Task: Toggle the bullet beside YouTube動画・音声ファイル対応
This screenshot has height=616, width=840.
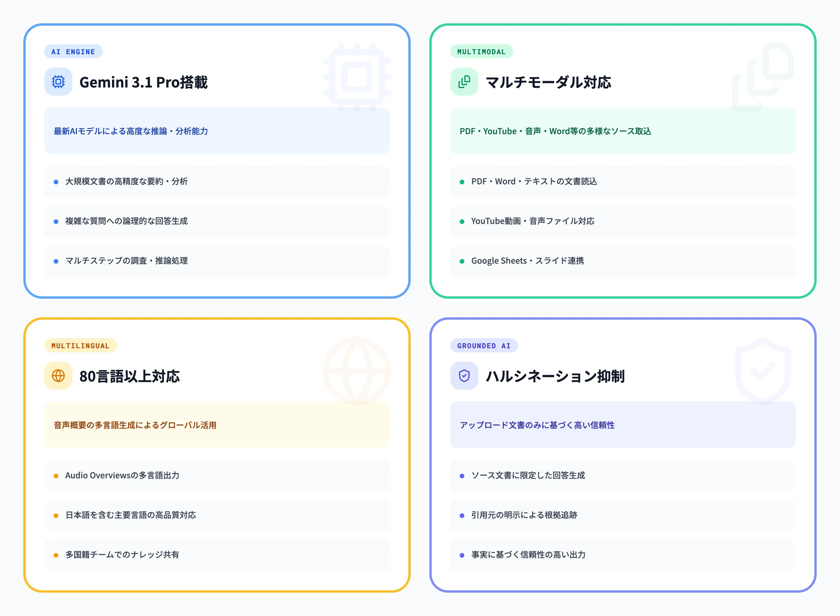Action: click(x=462, y=221)
